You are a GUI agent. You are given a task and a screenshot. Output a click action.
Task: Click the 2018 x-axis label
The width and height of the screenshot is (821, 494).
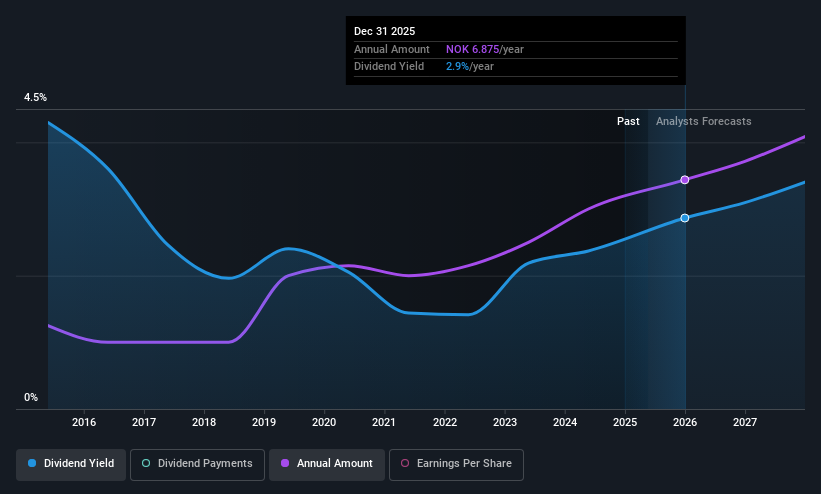[x=204, y=422]
